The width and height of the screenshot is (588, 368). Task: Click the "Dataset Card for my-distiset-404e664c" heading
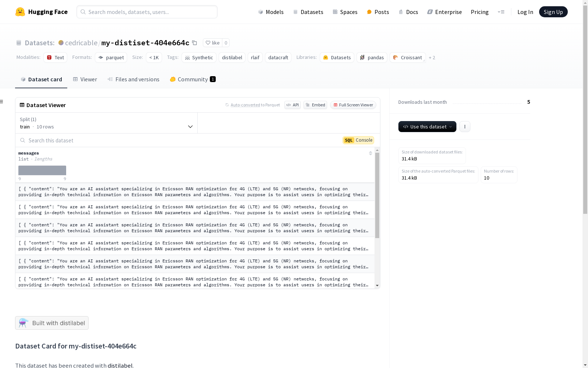click(x=76, y=346)
